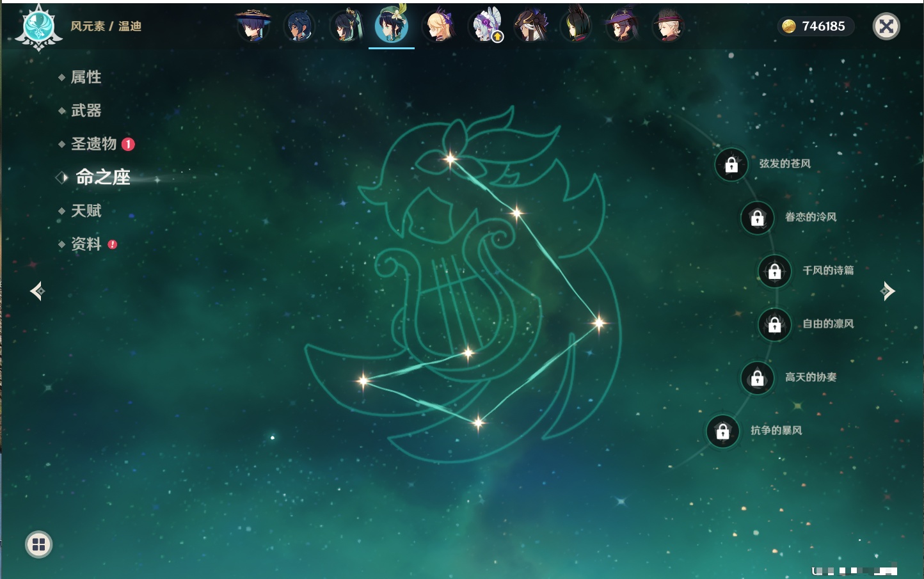Open the 高天的协奏 locked node

758,378
